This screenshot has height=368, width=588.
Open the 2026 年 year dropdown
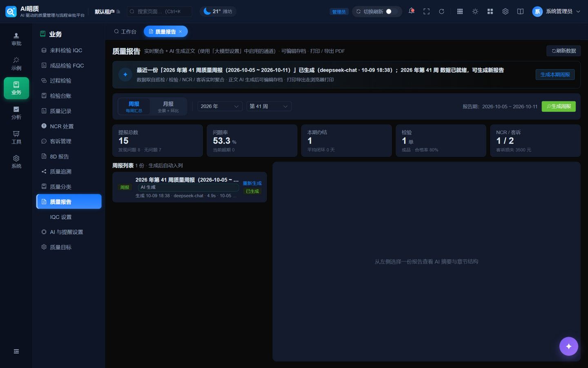click(220, 106)
